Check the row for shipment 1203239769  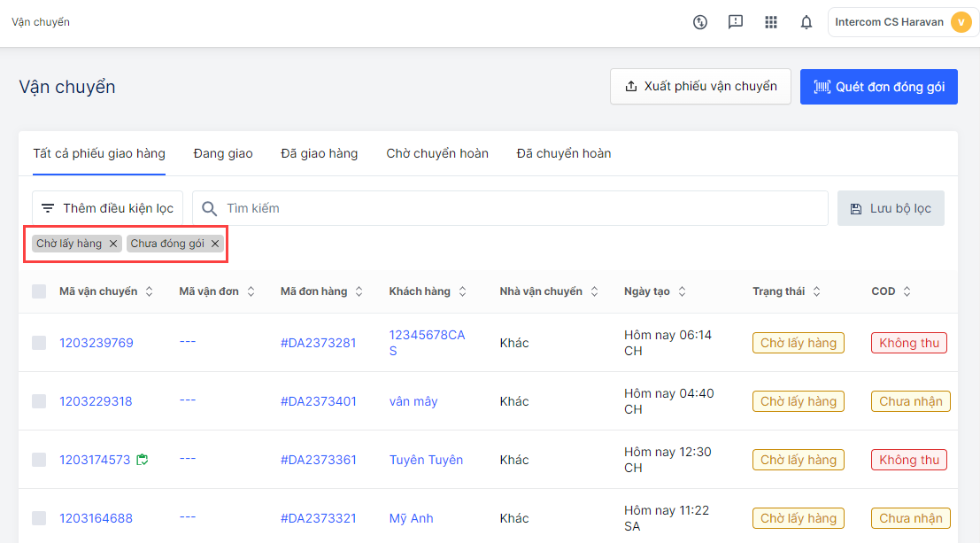click(x=39, y=343)
